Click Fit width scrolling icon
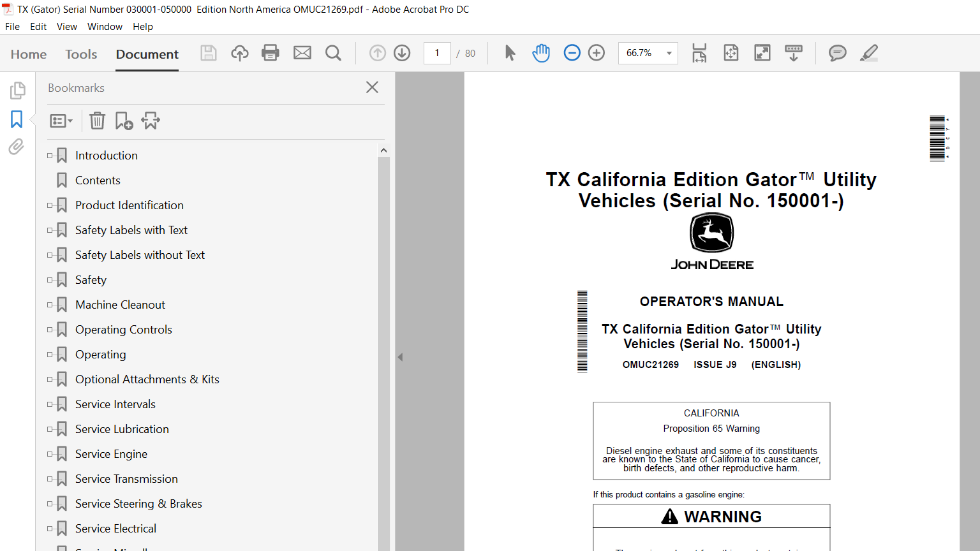Image resolution: width=980 pixels, height=551 pixels. [699, 53]
